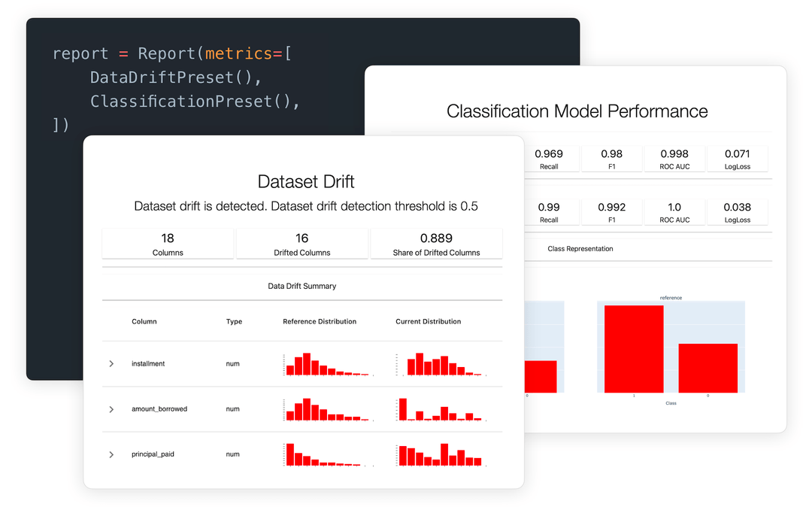Expand the installment column details
The height and width of the screenshot is (507, 812).
pyautogui.click(x=111, y=363)
